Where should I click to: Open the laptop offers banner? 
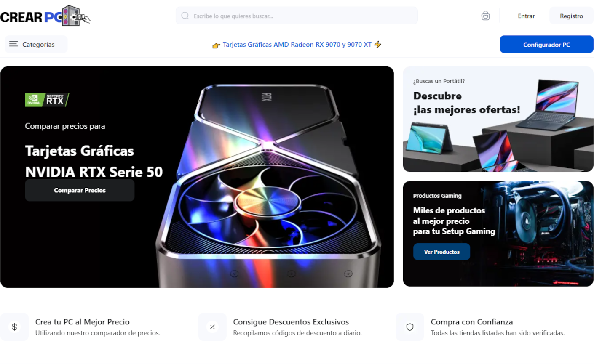(498, 119)
